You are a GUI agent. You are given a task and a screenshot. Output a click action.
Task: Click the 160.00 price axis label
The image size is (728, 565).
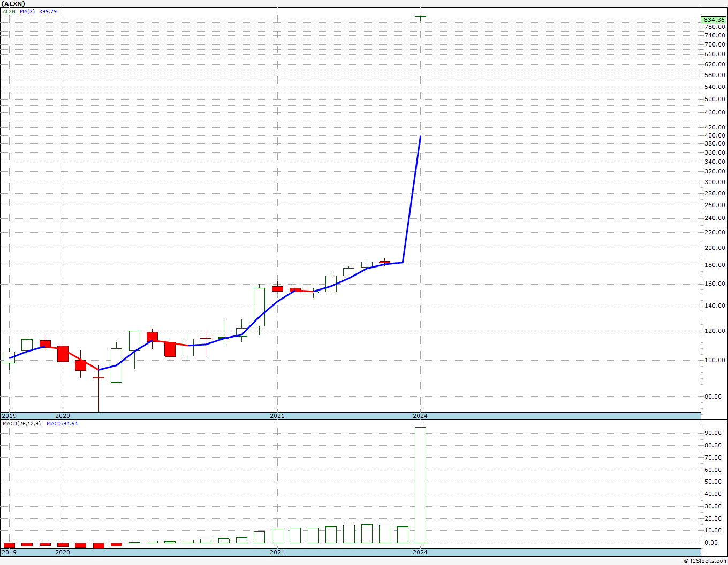pyautogui.click(x=715, y=284)
